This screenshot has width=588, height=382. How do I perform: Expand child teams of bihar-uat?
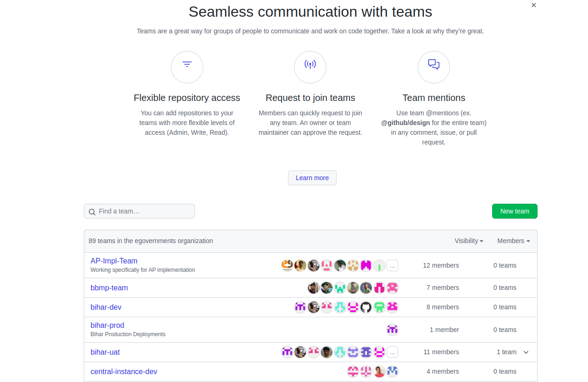point(526,352)
